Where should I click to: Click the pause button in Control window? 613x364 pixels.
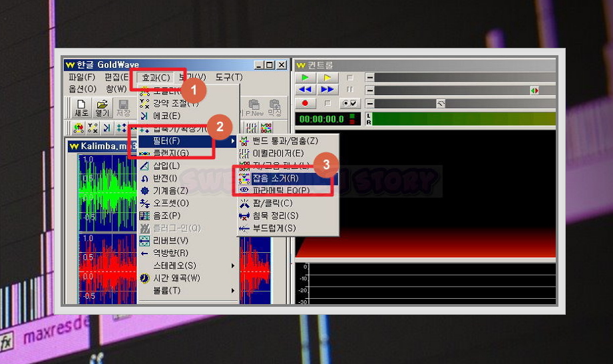350,90
